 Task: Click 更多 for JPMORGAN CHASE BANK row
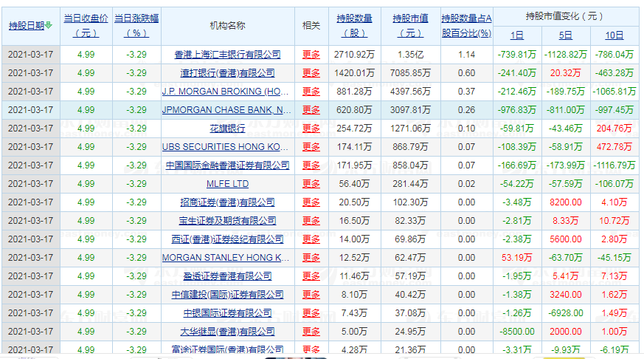pyautogui.click(x=311, y=110)
